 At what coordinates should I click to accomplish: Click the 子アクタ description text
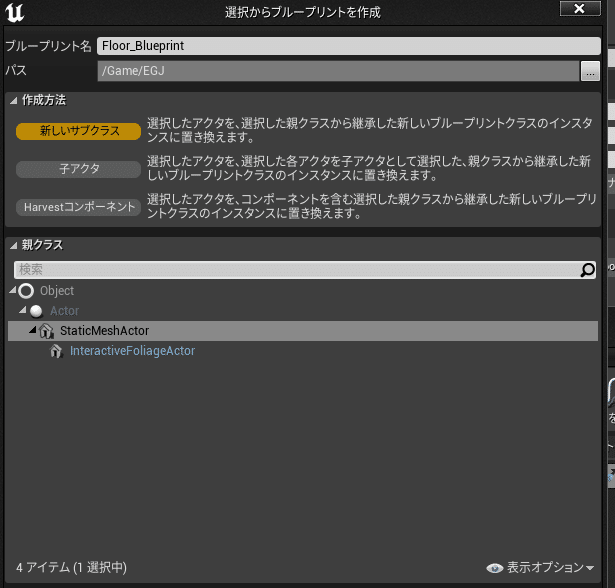tap(369, 168)
